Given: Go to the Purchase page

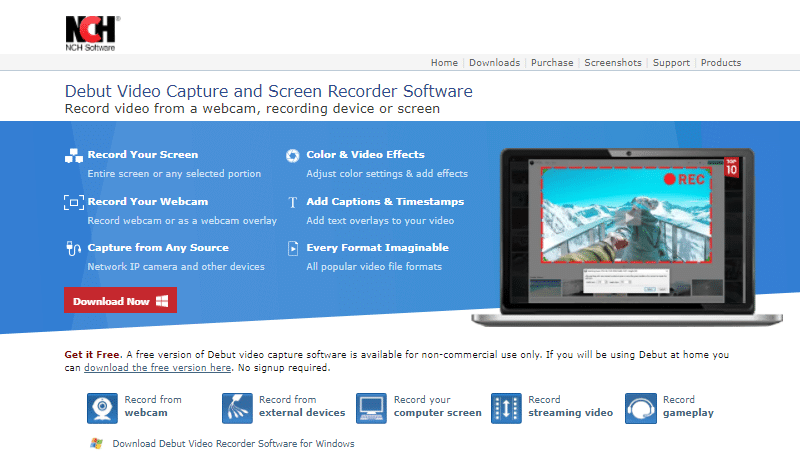Looking at the screenshot, I should pyautogui.click(x=552, y=63).
